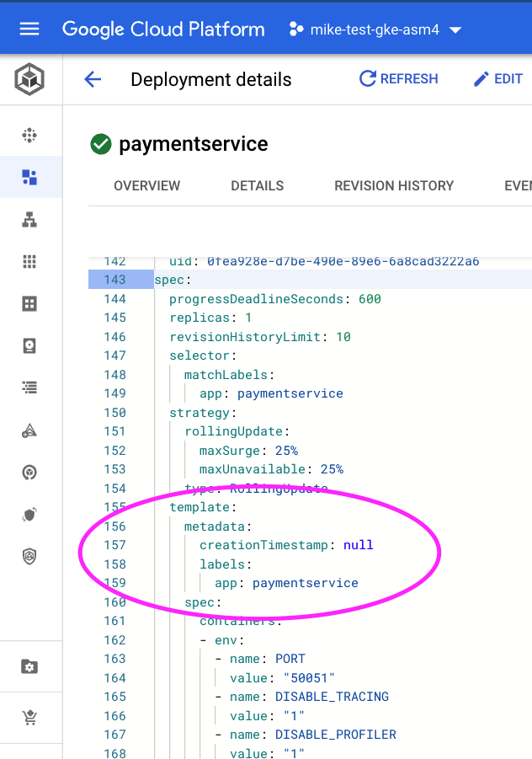Image resolution: width=532 pixels, height=759 pixels.
Task: Click the uid value on line 142
Action: coord(343,261)
